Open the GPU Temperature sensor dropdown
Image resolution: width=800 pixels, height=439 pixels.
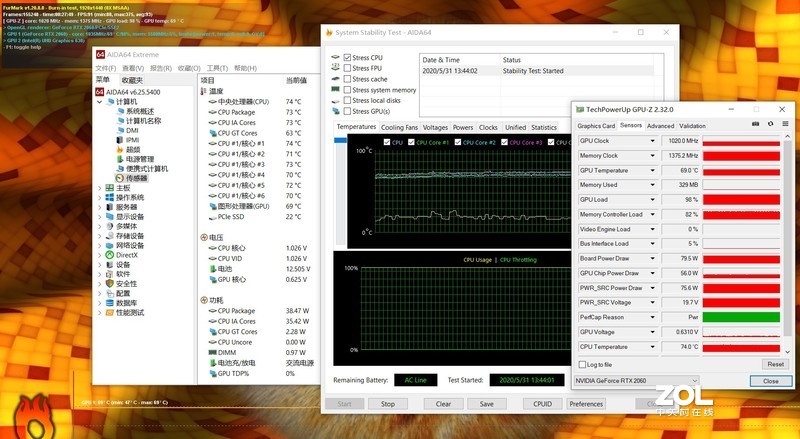652,170
